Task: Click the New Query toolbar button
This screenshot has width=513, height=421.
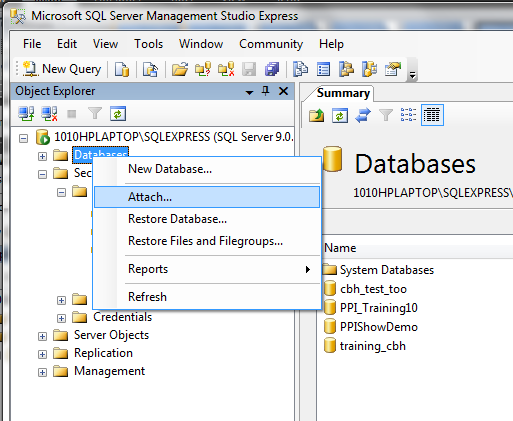Action: pos(62,69)
